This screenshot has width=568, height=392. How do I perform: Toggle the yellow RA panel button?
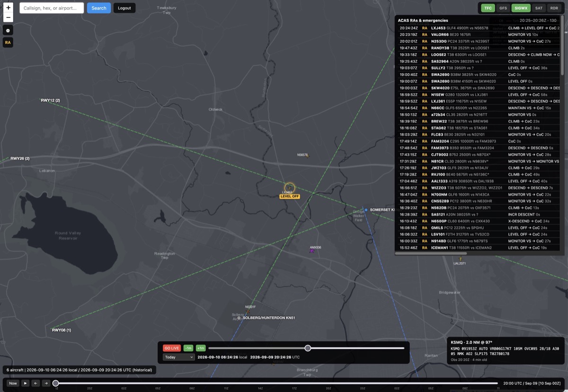pos(8,43)
